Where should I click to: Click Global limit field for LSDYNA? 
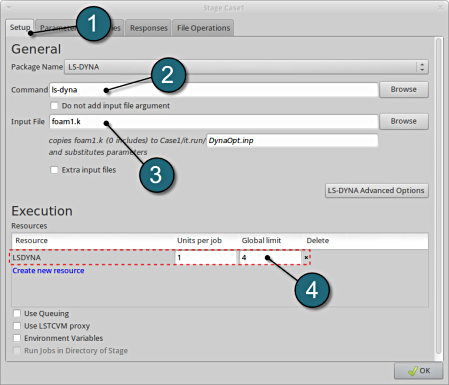270,258
